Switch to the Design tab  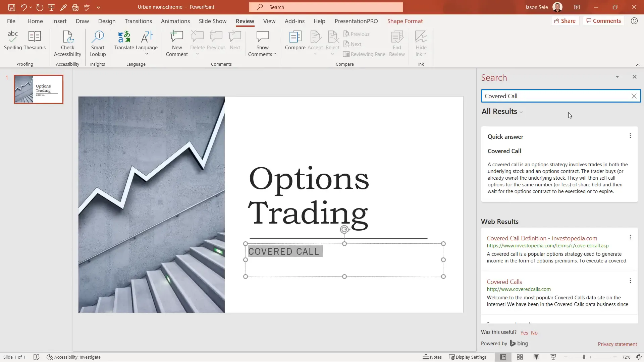point(107,21)
